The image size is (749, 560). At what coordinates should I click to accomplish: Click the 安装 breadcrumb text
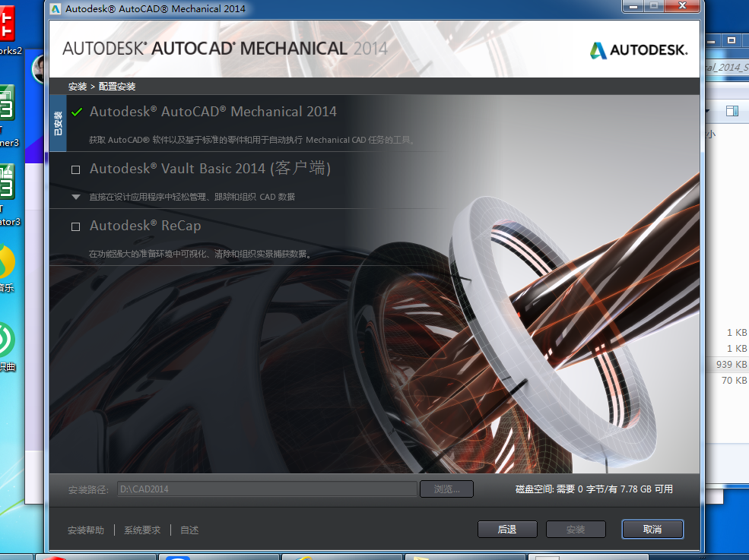click(78, 87)
